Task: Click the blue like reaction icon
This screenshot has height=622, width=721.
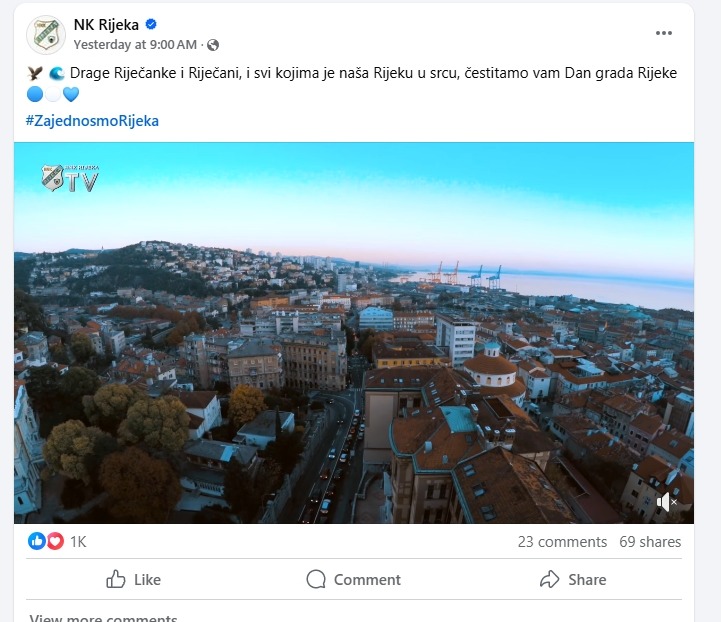Action: [37, 541]
